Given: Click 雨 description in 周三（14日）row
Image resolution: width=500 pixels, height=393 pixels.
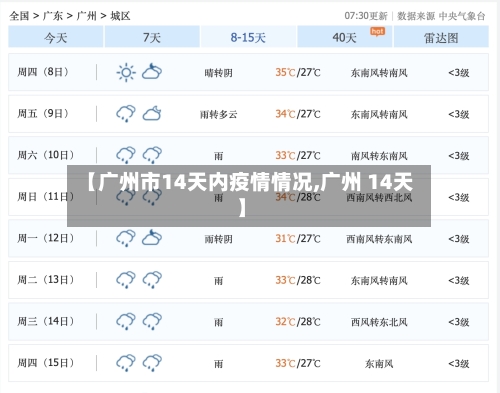Looking at the screenshot, I should tap(219, 322).
